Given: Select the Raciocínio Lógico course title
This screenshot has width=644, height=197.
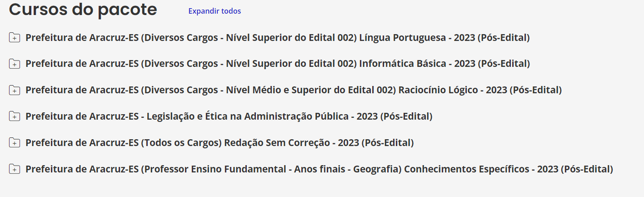Looking at the screenshot, I should [x=293, y=91].
